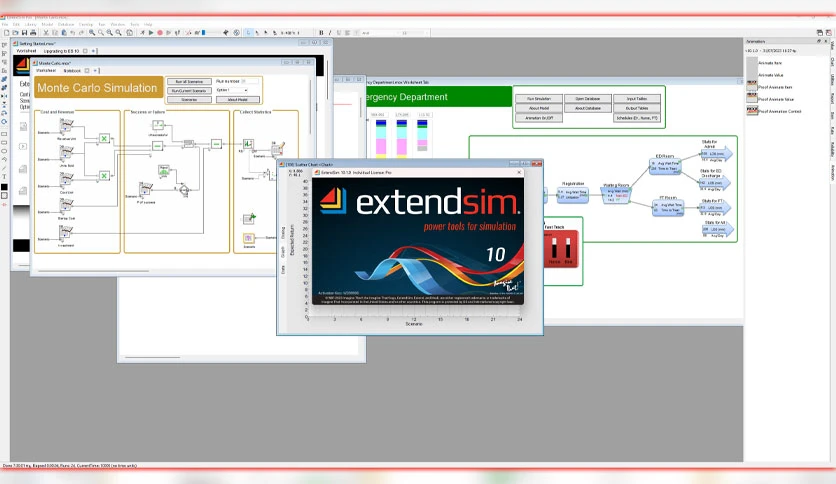Click the Revenue/Unit block in Monte Carlo model

[66, 127]
